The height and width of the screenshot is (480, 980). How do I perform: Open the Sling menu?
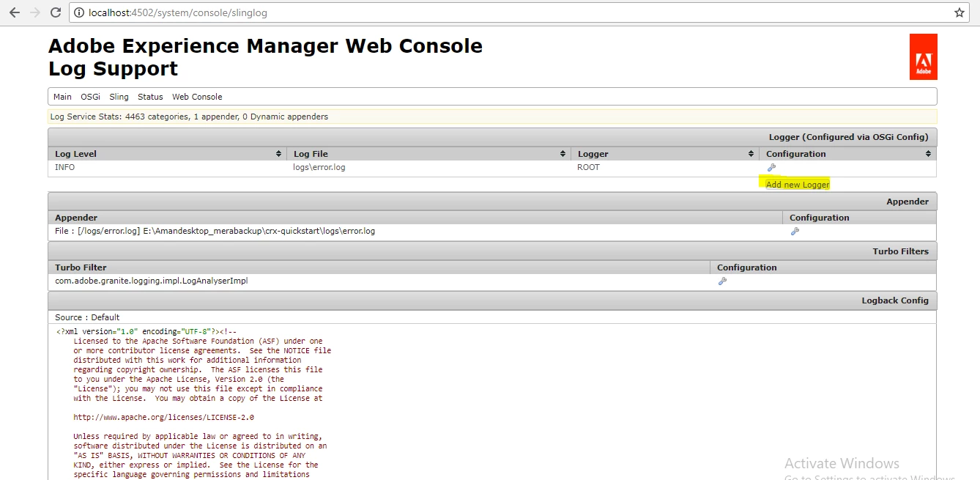click(119, 97)
